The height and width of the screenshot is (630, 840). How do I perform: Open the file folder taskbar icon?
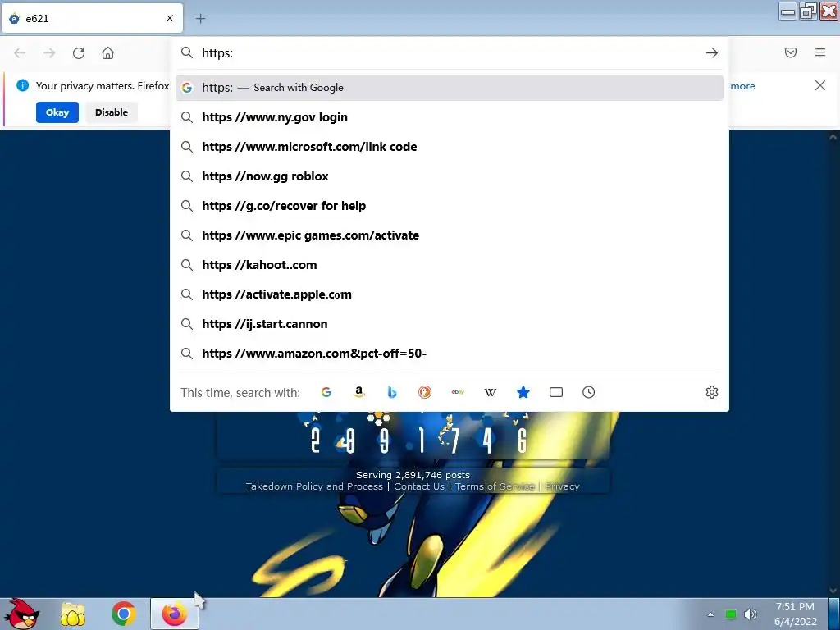coord(72,614)
